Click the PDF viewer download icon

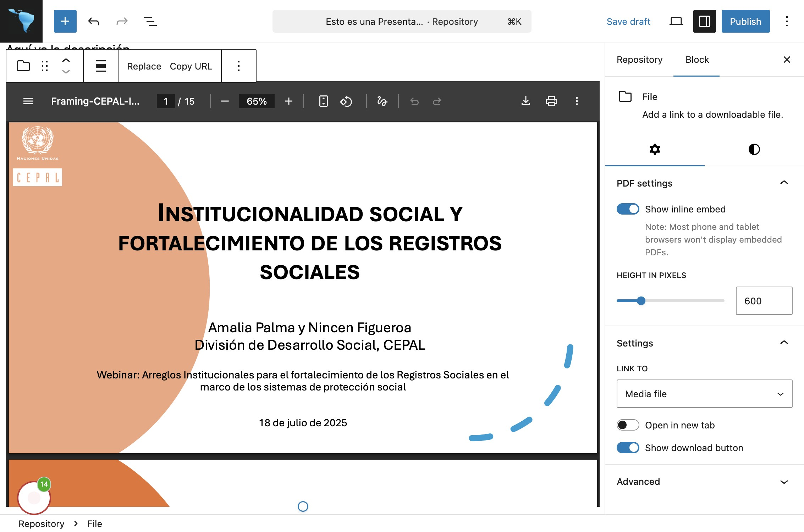click(x=525, y=101)
